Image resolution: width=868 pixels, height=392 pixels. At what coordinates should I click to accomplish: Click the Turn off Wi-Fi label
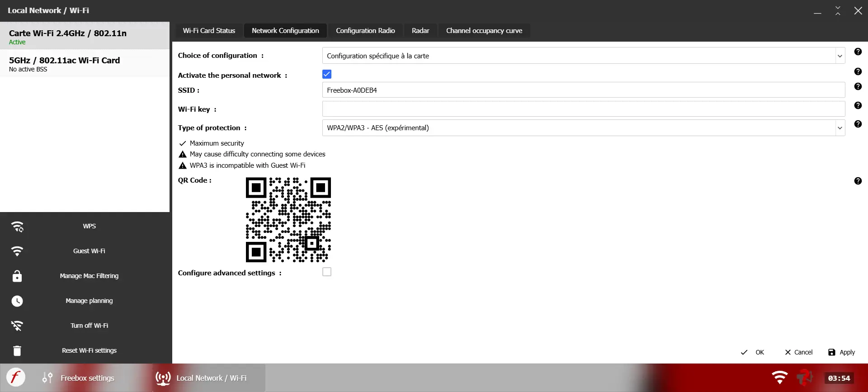pyautogui.click(x=89, y=326)
